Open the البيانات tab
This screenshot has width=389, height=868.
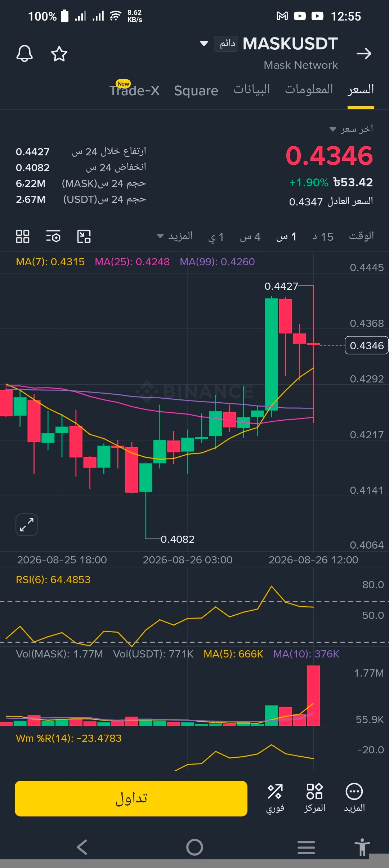point(251,89)
